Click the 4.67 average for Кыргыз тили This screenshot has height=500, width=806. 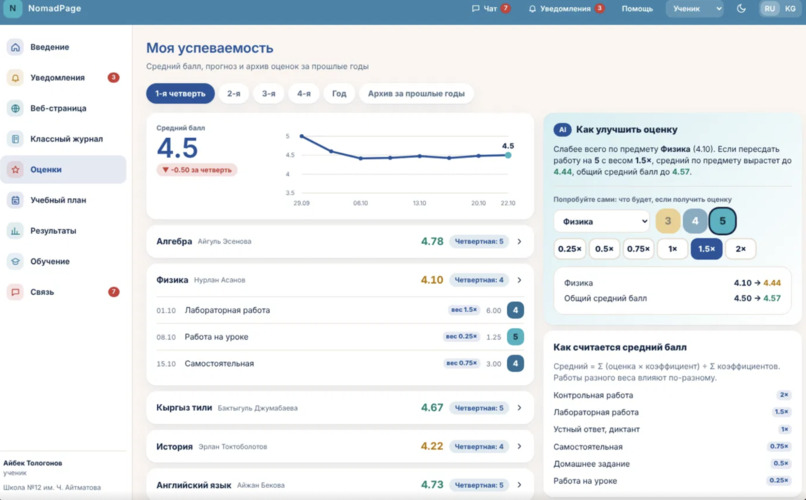[432, 408]
